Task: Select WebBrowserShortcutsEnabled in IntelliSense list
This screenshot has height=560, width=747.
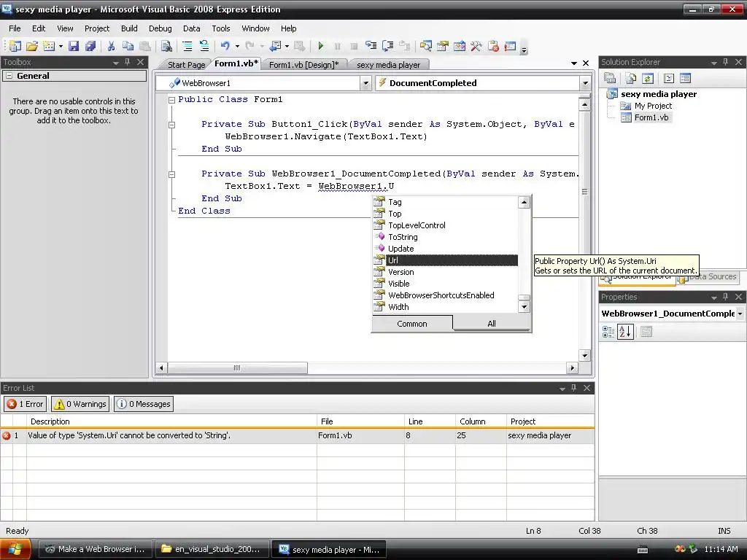Action: coord(445,295)
